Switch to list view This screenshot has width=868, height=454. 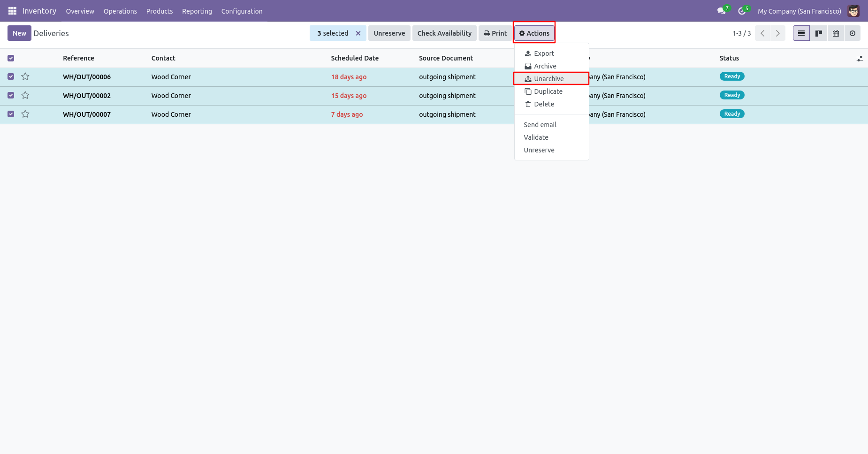(801, 33)
